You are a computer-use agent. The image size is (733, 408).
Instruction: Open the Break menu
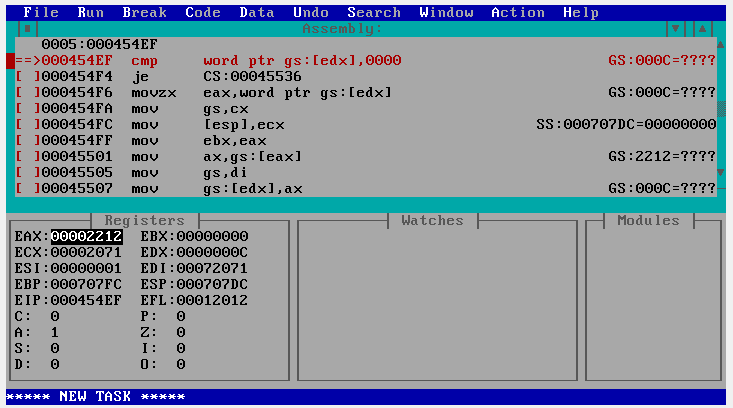point(145,13)
